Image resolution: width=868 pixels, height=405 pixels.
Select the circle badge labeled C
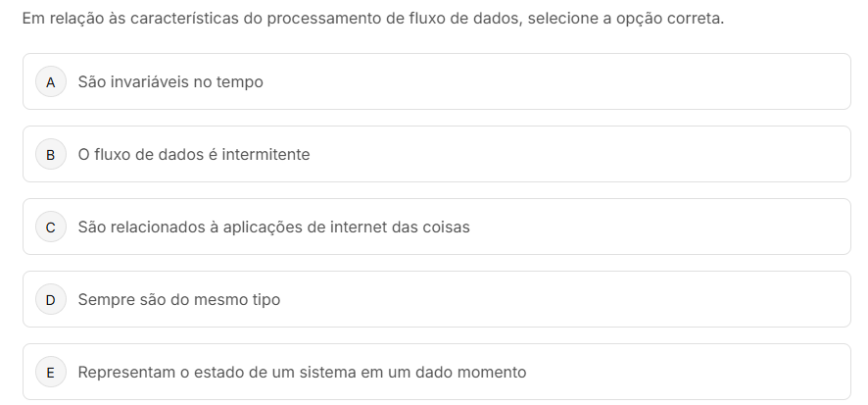click(x=50, y=228)
